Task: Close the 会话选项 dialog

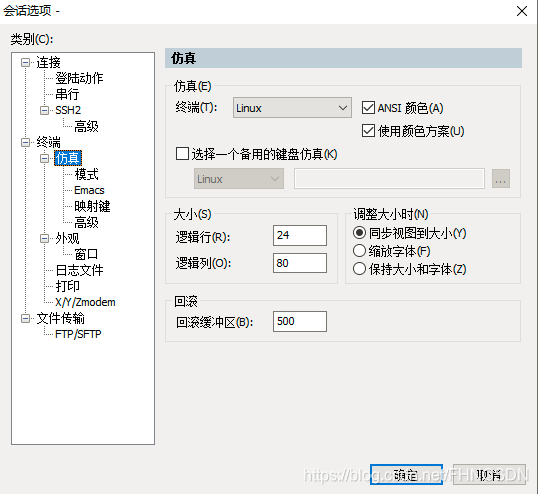Action: pos(522,11)
